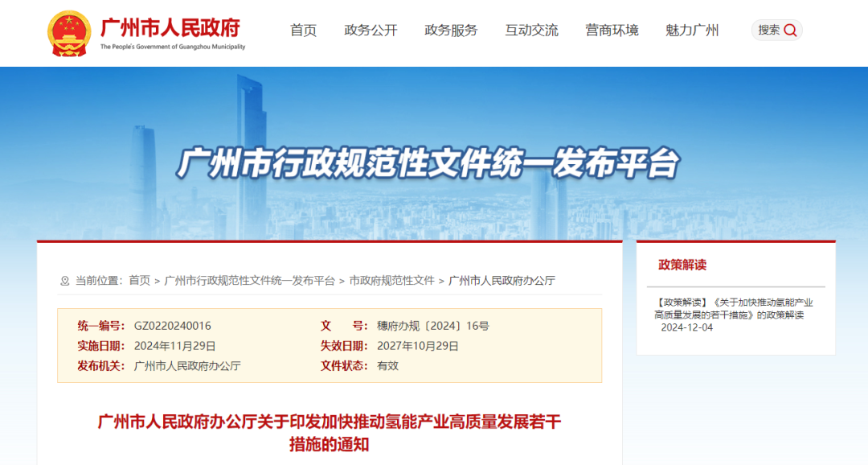The width and height of the screenshot is (868, 465).
Task: Click the 失效日期 label
Action: 344,346
